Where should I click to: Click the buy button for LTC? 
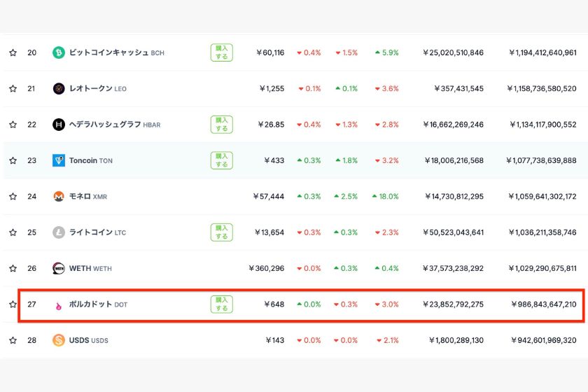[x=222, y=232]
